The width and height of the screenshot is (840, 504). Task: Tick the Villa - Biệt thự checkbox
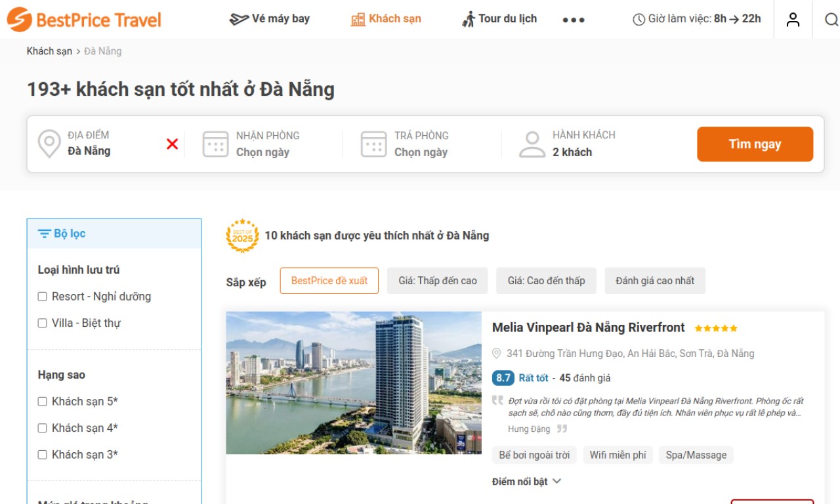[x=43, y=323]
